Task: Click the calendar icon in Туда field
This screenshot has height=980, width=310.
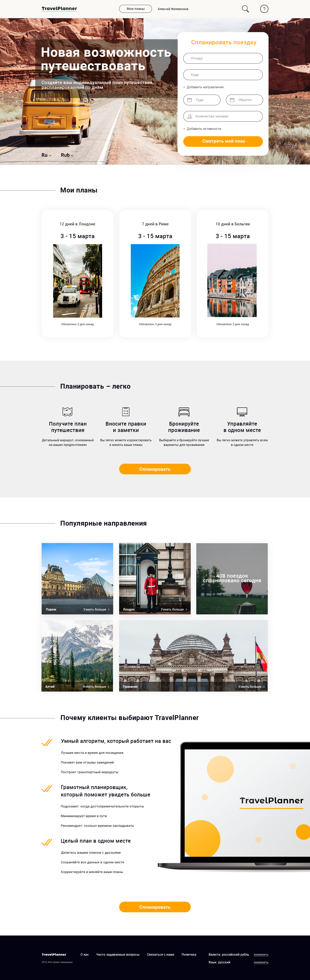Action: (x=189, y=100)
